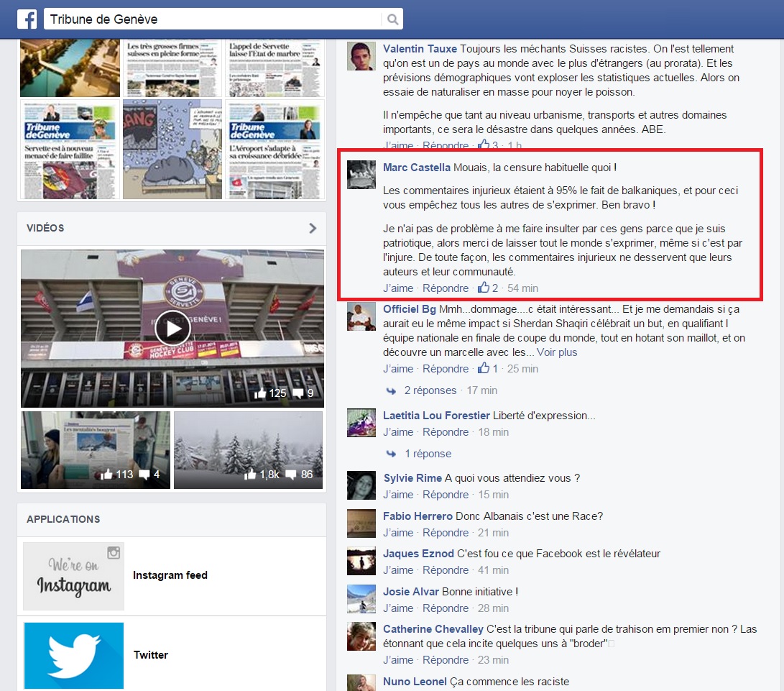Image resolution: width=784 pixels, height=691 pixels.
Task: Click Sylvie Rime's avatar
Action: 361,485
